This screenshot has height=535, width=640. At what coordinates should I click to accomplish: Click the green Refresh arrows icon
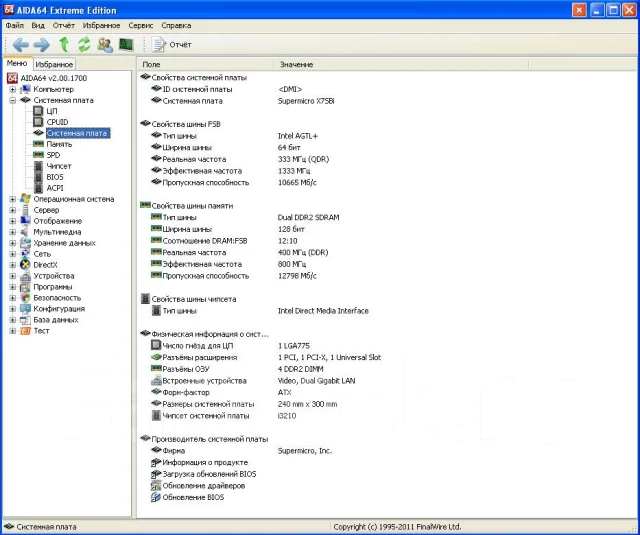pos(84,44)
